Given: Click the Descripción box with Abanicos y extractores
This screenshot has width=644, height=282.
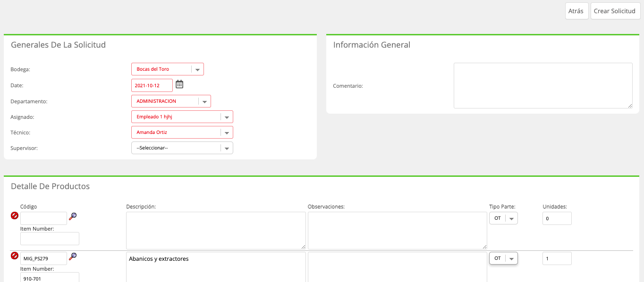Looking at the screenshot, I should coord(216,267).
